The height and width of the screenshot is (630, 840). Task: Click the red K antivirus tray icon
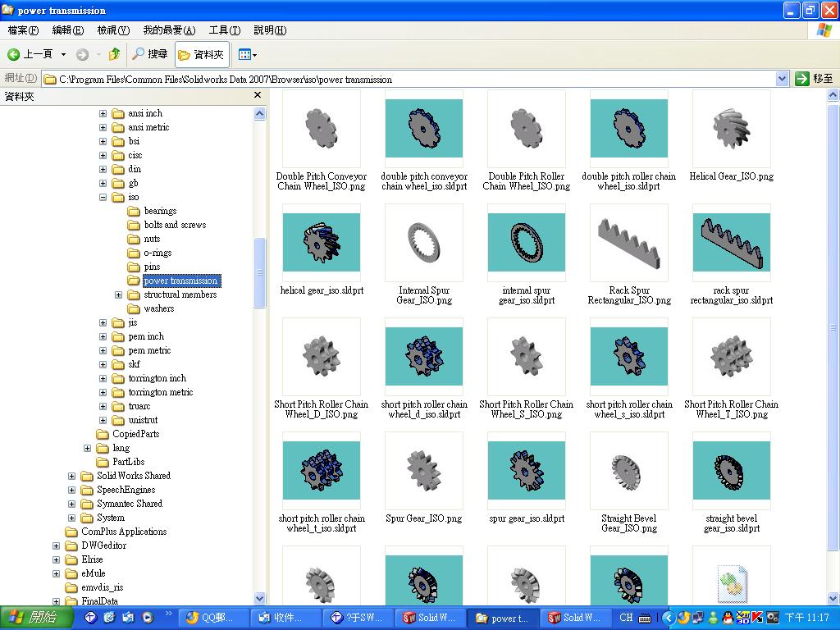pos(757,618)
